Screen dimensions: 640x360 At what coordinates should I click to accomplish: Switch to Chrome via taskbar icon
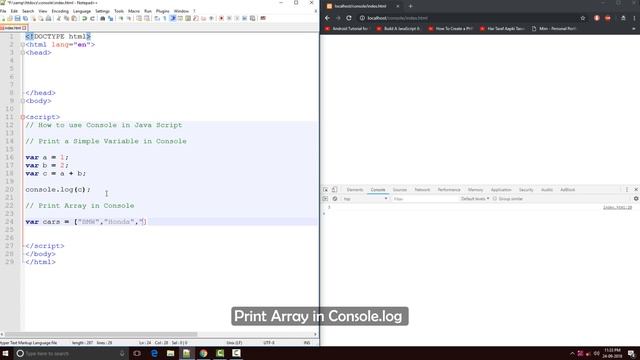pyautogui.click(x=203, y=353)
